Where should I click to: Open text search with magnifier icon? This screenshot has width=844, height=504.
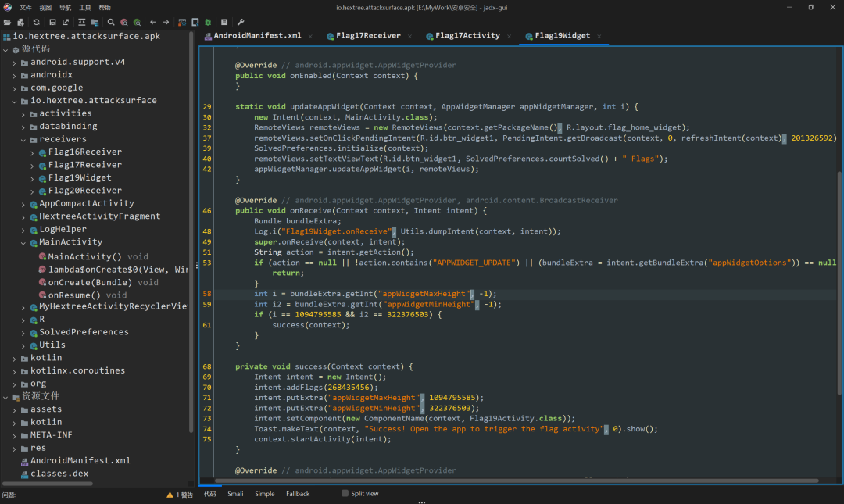[111, 23]
